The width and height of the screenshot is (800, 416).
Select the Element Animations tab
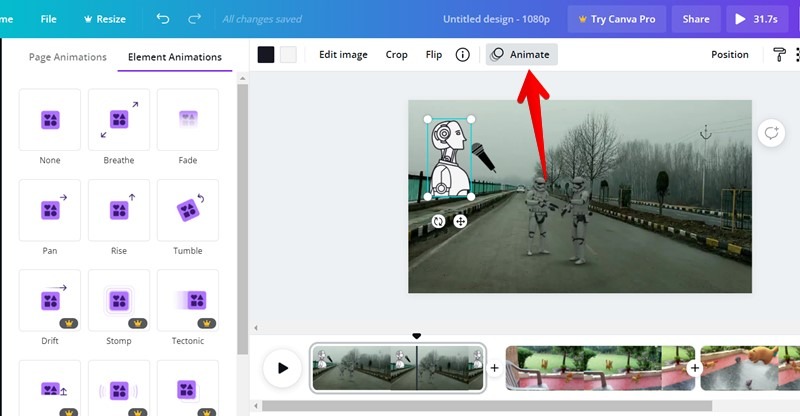[x=174, y=57]
